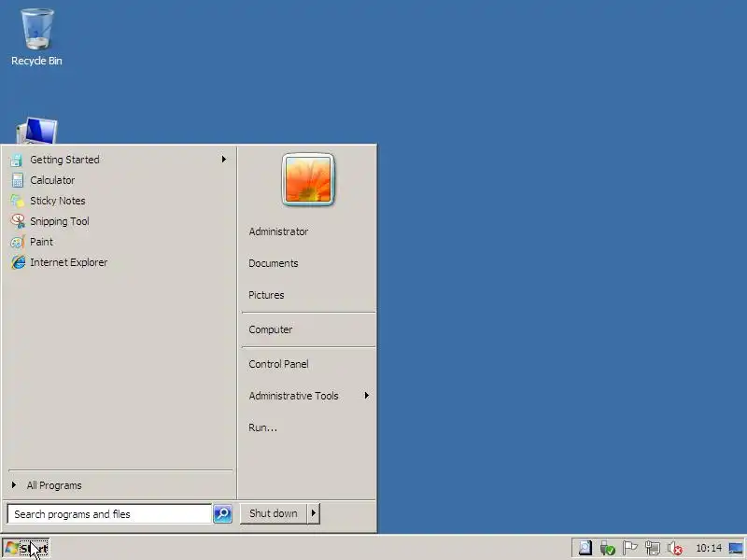Open Paint via its palette icon
This screenshot has height=560, width=747.
tap(17, 242)
